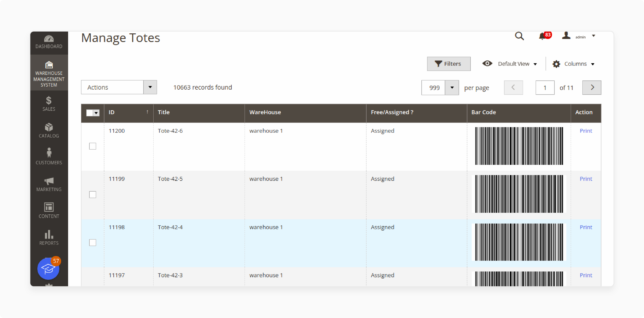The image size is (644, 318).
Task: Tick the checkbox for tote 11198
Action: 93,243
